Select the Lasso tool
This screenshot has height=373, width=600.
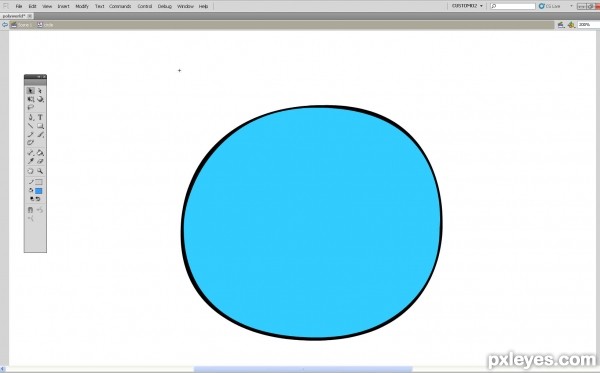click(31, 108)
